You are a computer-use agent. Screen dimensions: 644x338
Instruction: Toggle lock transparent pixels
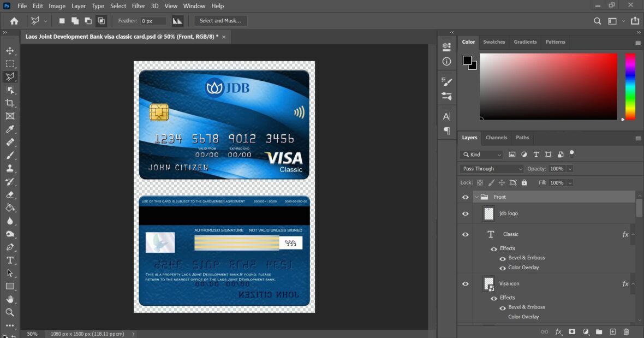coord(480,183)
